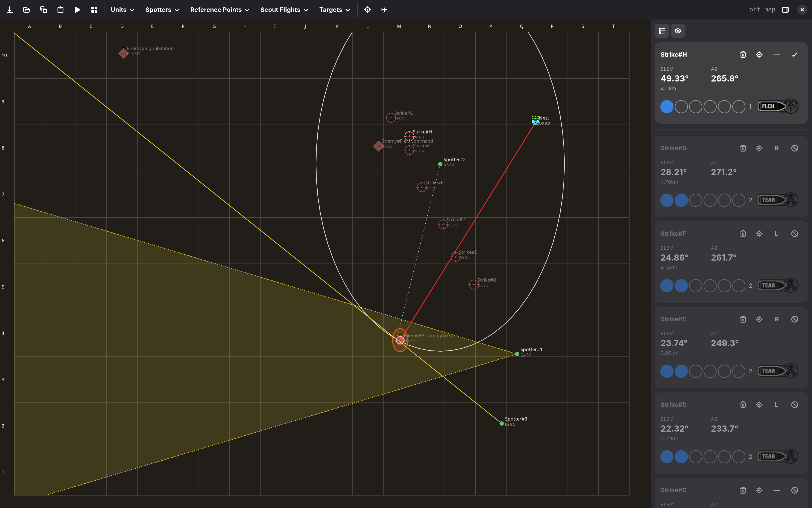Click the Strike#B target marker on map
Viewport: 812px width, 508px height.
coord(474,284)
